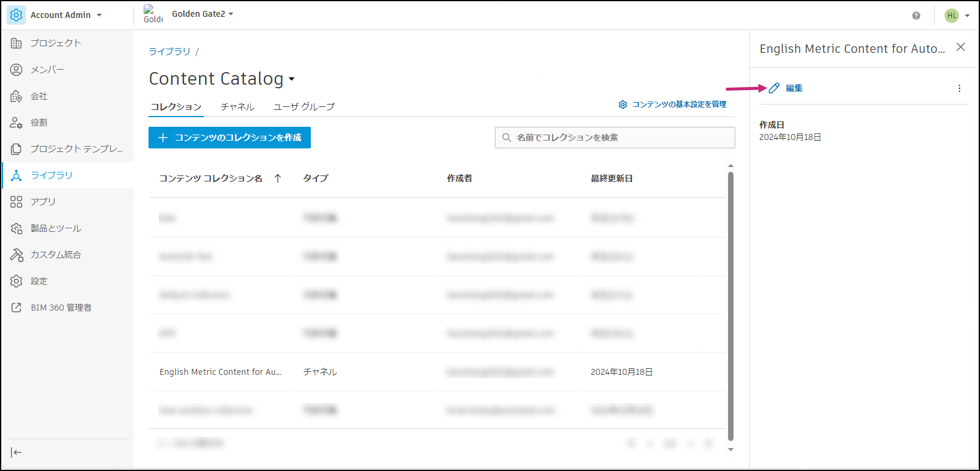Click the Golden Gate2 account logo image
This screenshot has width=980, height=471.
click(x=153, y=14)
